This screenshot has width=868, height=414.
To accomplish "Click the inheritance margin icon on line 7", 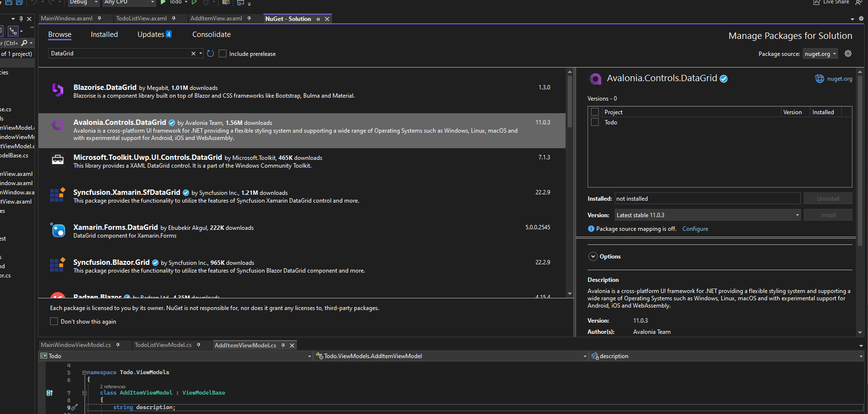I will [x=50, y=393].
